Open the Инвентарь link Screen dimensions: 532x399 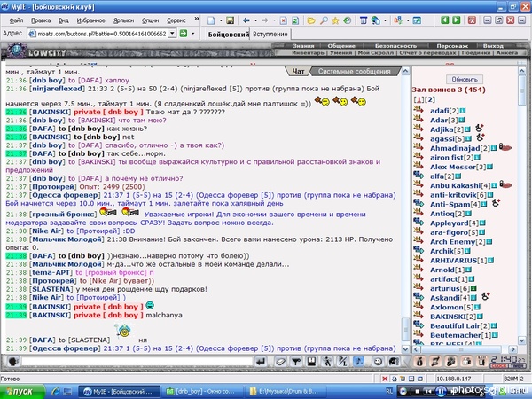(308, 52)
